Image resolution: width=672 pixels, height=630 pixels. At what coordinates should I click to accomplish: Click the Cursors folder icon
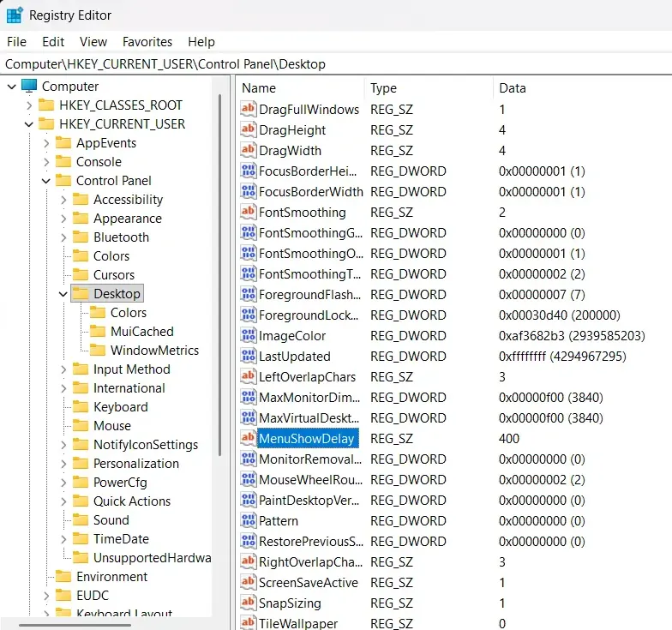point(81,274)
